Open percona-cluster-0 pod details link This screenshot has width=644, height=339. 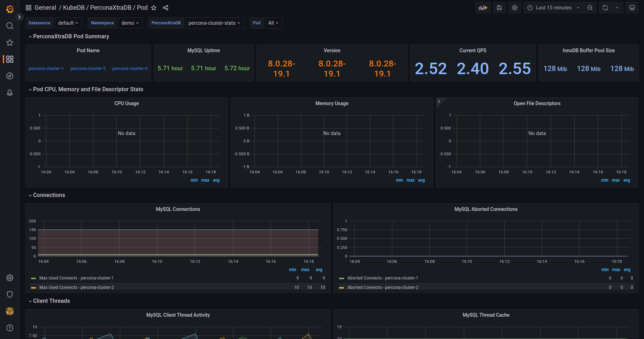pyautogui.click(x=130, y=68)
